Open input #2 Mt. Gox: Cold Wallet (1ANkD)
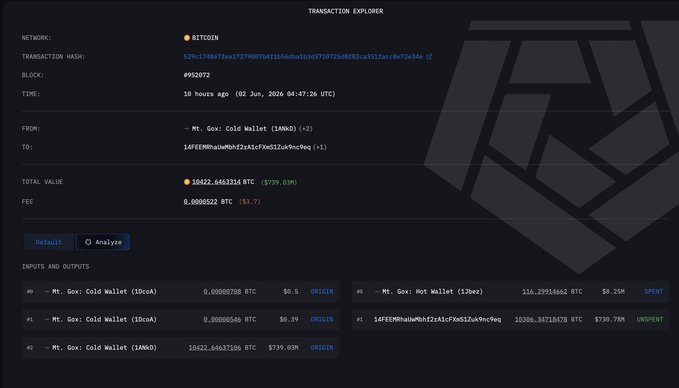679x388 pixels. (104, 348)
